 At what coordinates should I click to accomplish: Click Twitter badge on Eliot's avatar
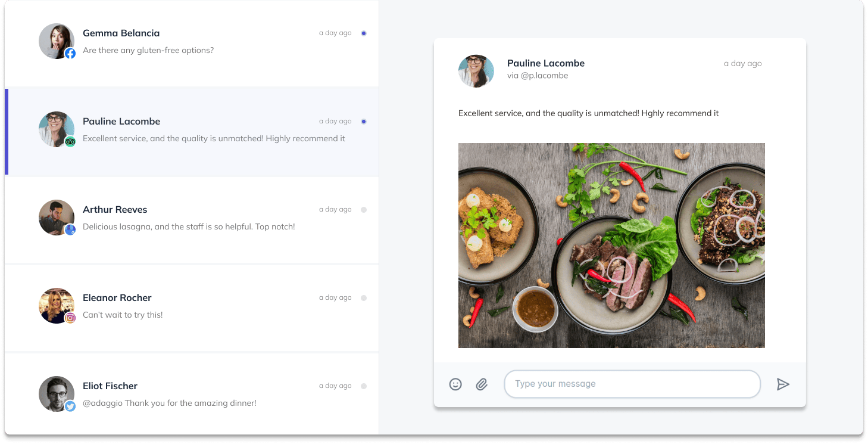[70, 406]
